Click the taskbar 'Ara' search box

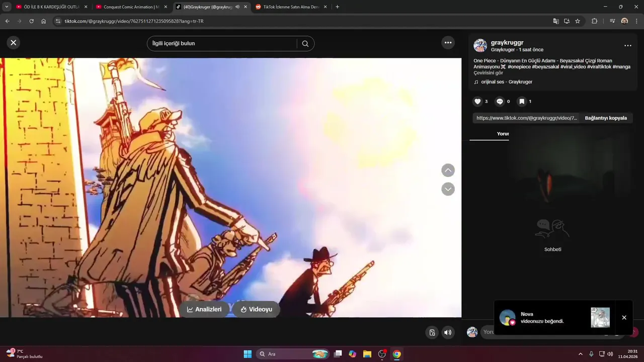(x=293, y=354)
